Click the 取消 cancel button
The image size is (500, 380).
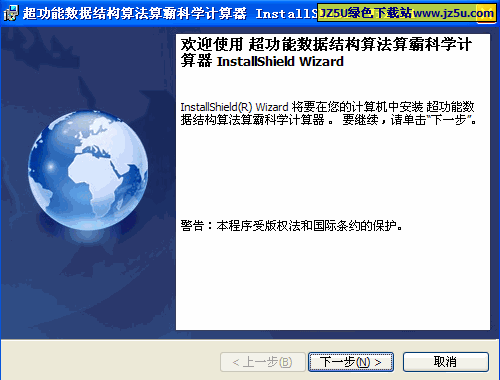[x=446, y=362]
